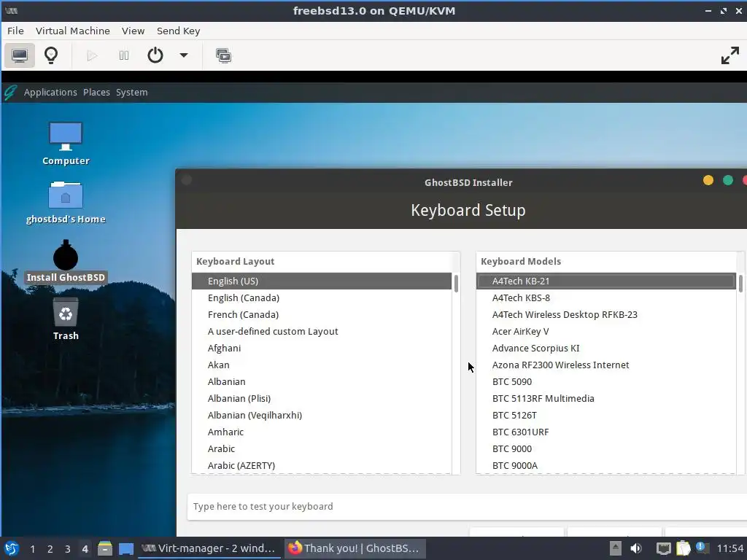Click the Keyboard Layout column header
This screenshot has width=747, height=560.
pos(322,262)
